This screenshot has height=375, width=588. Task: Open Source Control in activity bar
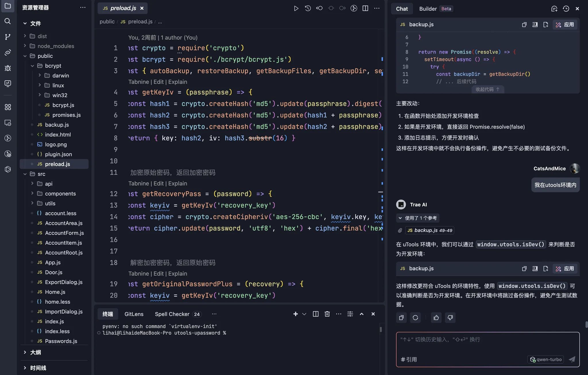pyautogui.click(x=8, y=37)
